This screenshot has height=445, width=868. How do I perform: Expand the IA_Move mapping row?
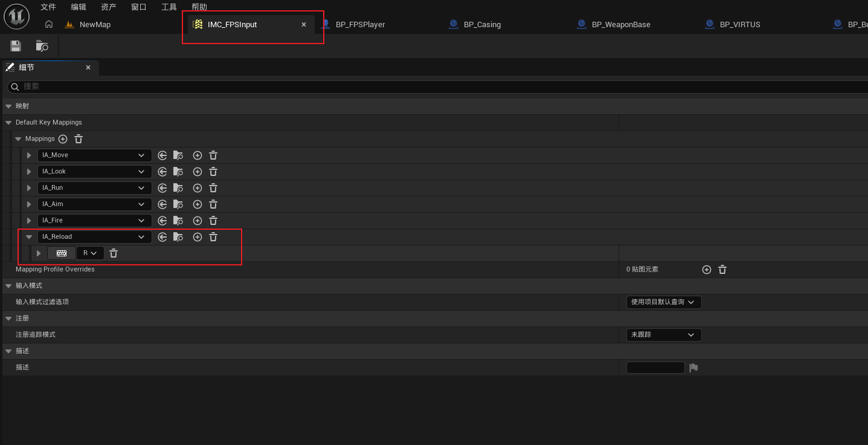click(x=28, y=155)
